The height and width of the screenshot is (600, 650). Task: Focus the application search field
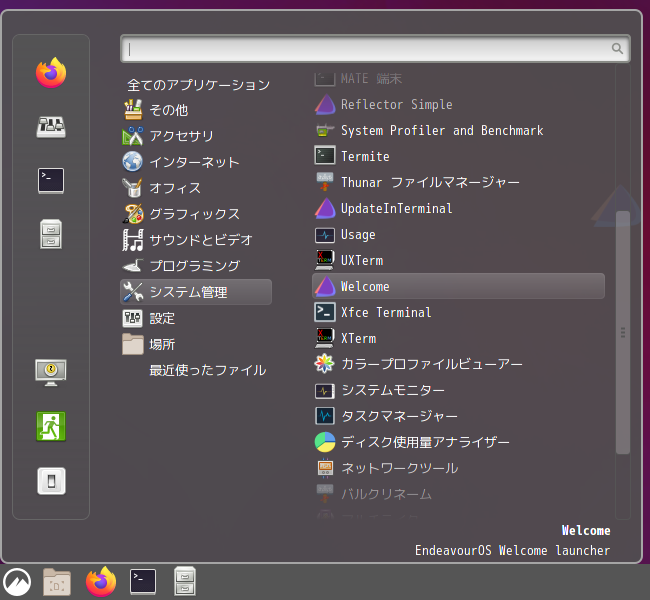pyautogui.click(x=375, y=49)
